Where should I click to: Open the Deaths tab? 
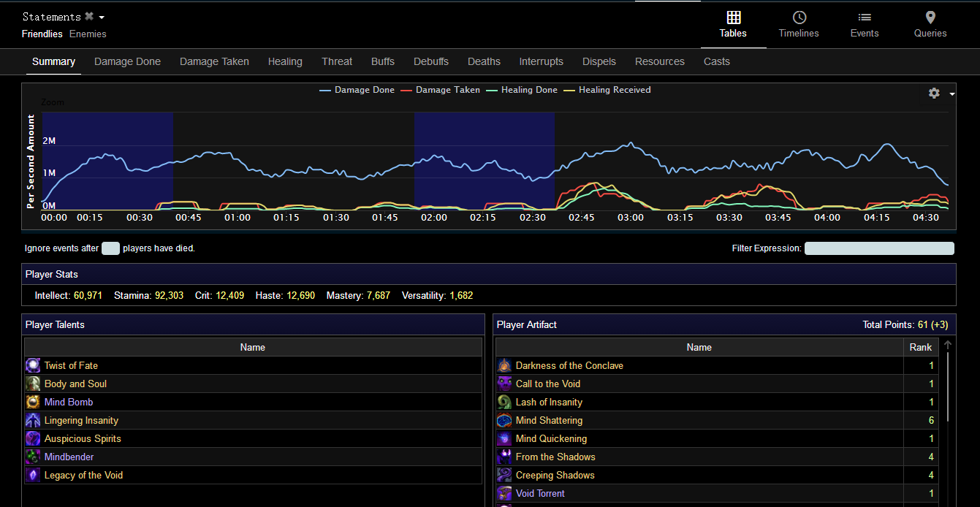click(x=484, y=61)
